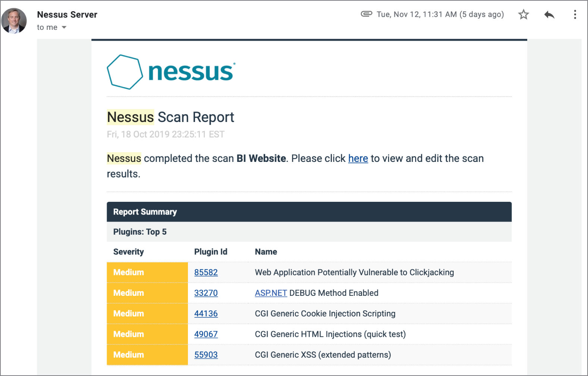
Task: Click Medium severity cell for plugin 55903
Action: click(x=147, y=355)
